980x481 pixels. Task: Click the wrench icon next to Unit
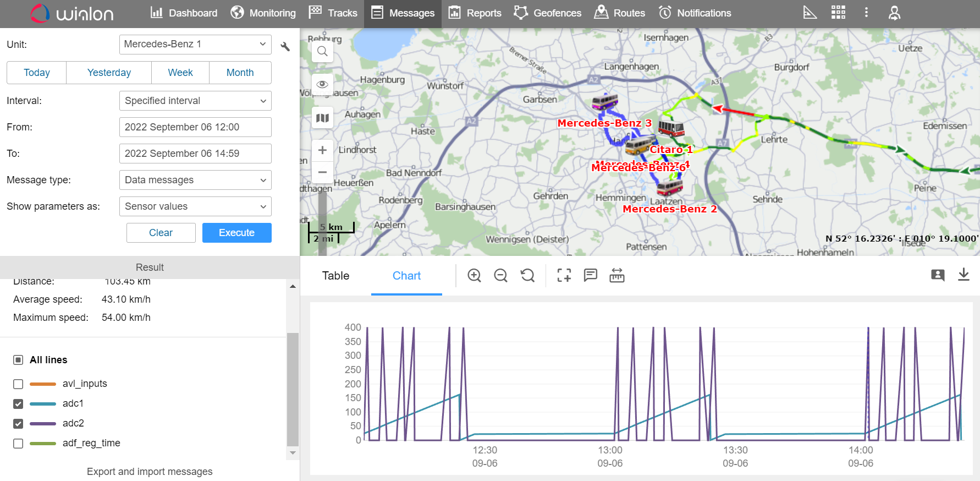coord(285,46)
